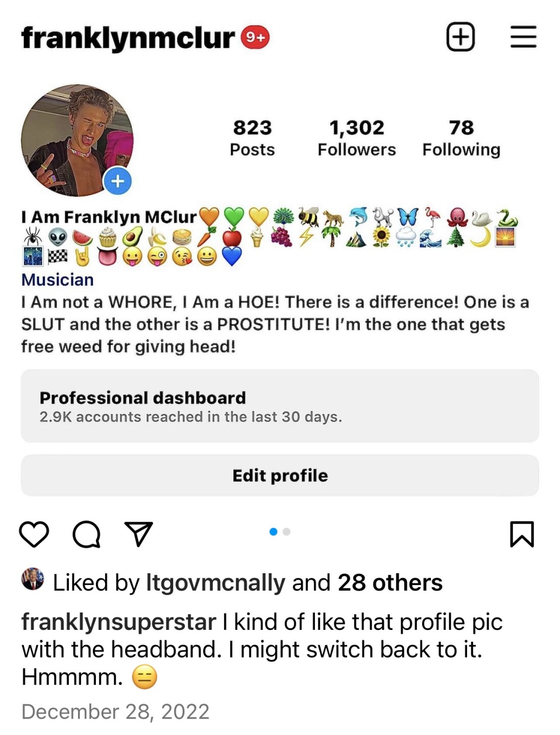Open the Musician category label
Image resolution: width=560 pixels, height=735 pixels.
57,280
